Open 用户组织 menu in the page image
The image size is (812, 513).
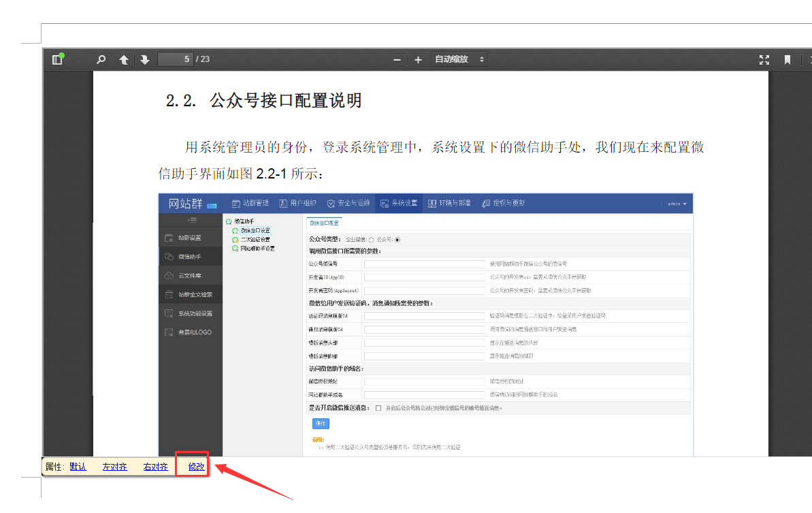point(297,203)
